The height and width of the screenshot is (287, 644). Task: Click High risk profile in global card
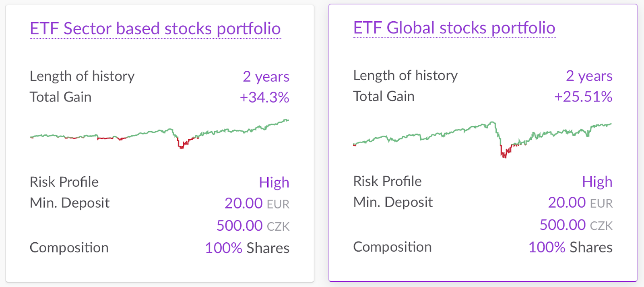point(597,182)
